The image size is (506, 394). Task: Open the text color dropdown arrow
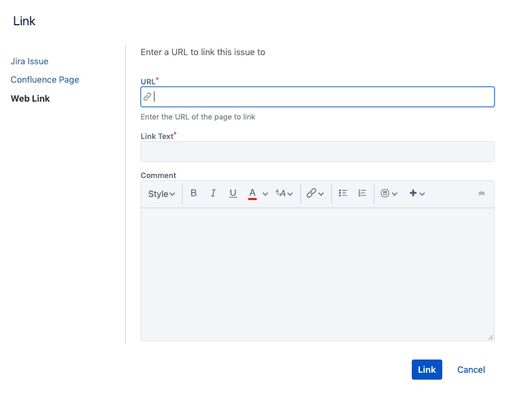coord(265,194)
